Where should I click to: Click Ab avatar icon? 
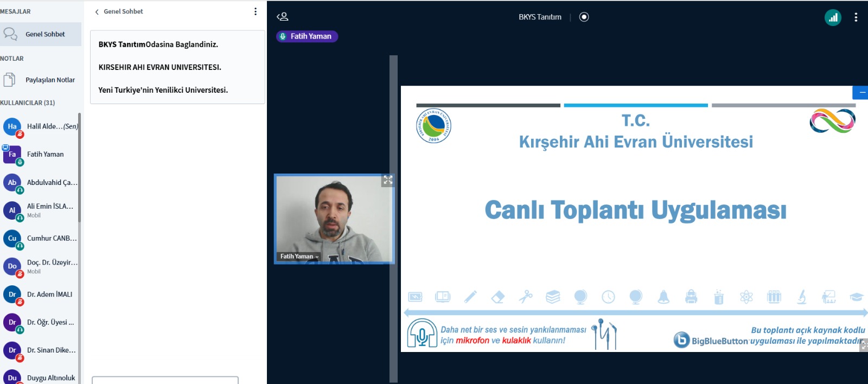tap(12, 183)
